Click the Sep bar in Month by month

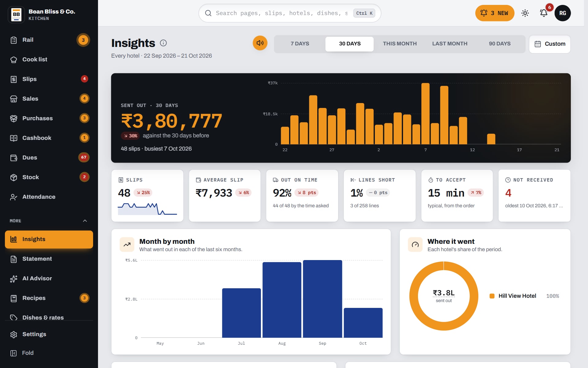click(322, 299)
